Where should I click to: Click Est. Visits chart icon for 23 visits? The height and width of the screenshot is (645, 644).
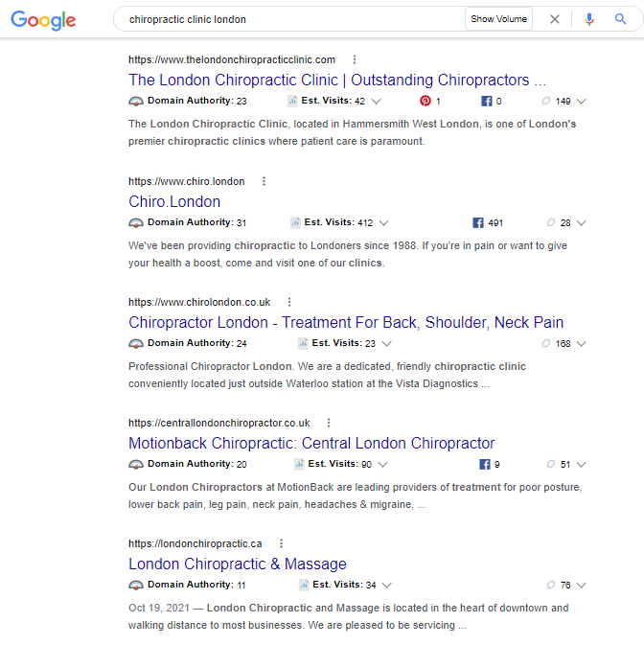pyautogui.click(x=303, y=343)
